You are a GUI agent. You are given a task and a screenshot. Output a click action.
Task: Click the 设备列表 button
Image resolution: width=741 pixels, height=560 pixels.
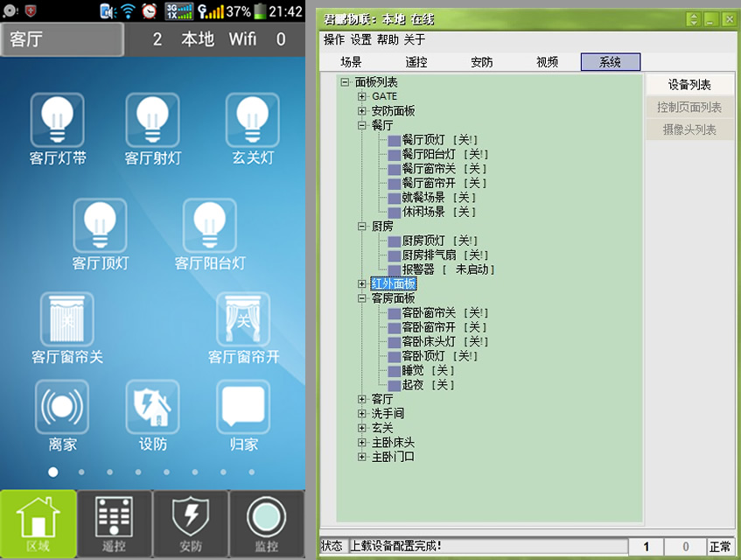[689, 85]
